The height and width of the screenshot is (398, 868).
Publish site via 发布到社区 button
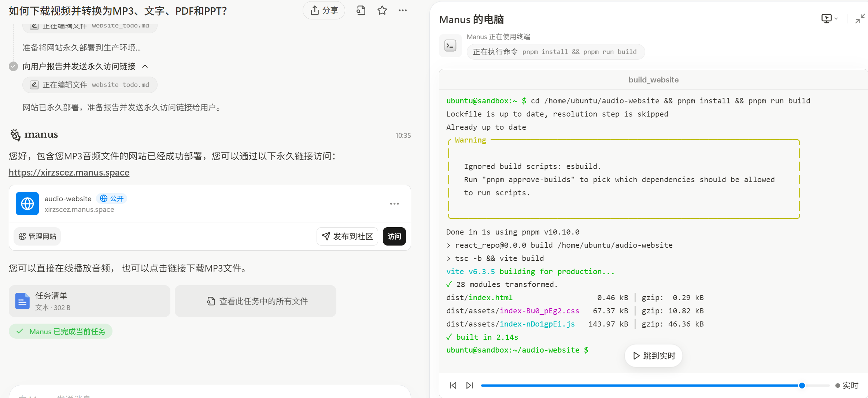coord(347,236)
